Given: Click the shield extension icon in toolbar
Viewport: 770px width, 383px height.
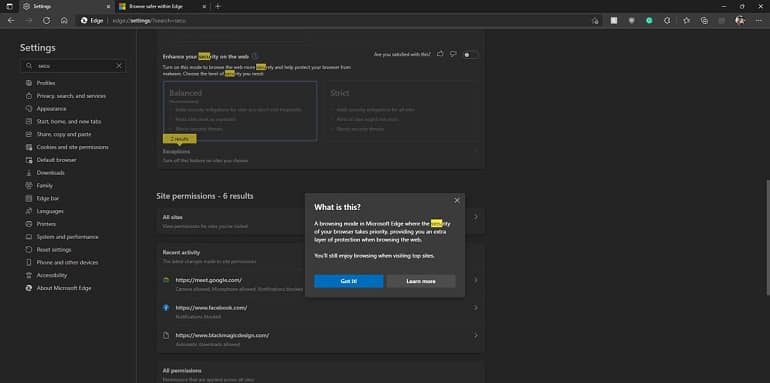Looking at the screenshot, I should 632,21.
